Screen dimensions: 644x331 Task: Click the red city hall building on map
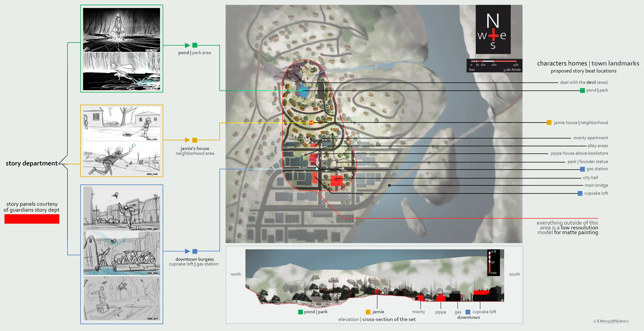336,181
